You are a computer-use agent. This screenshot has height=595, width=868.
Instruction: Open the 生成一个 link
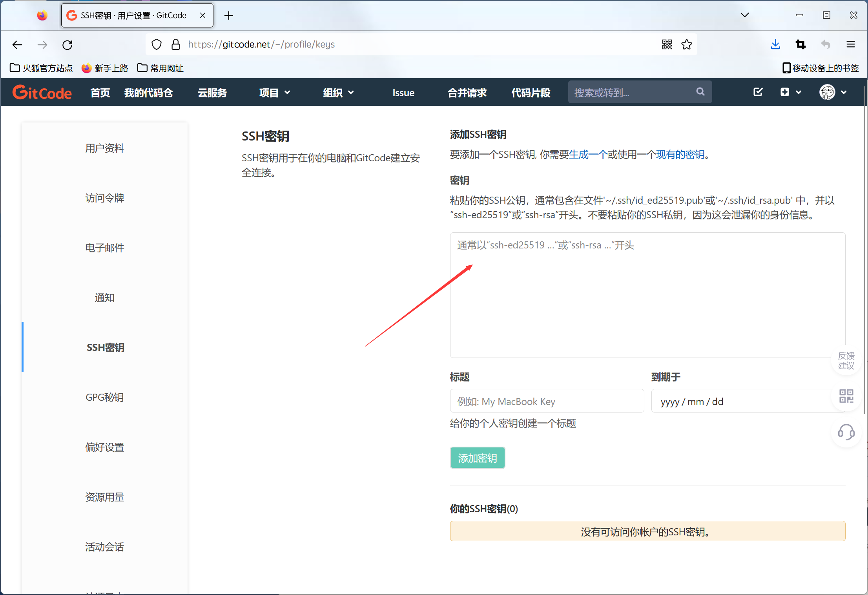[x=588, y=155]
